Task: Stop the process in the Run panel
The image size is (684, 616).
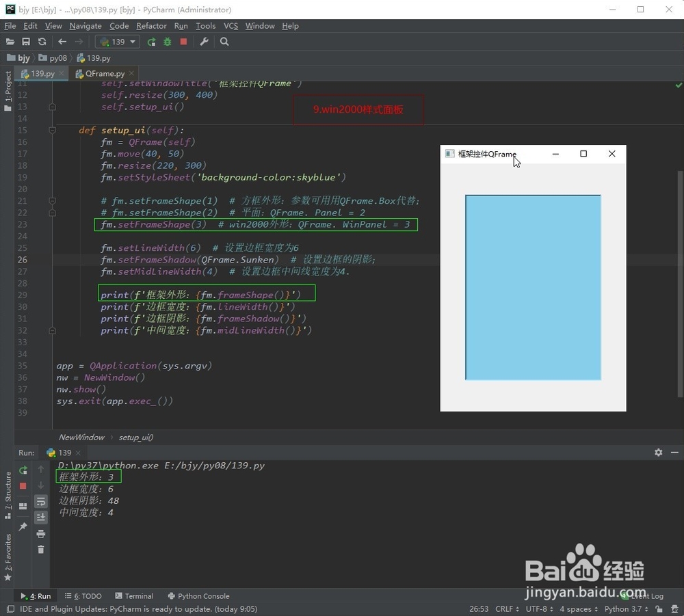Action: click(x=23, y=485)
